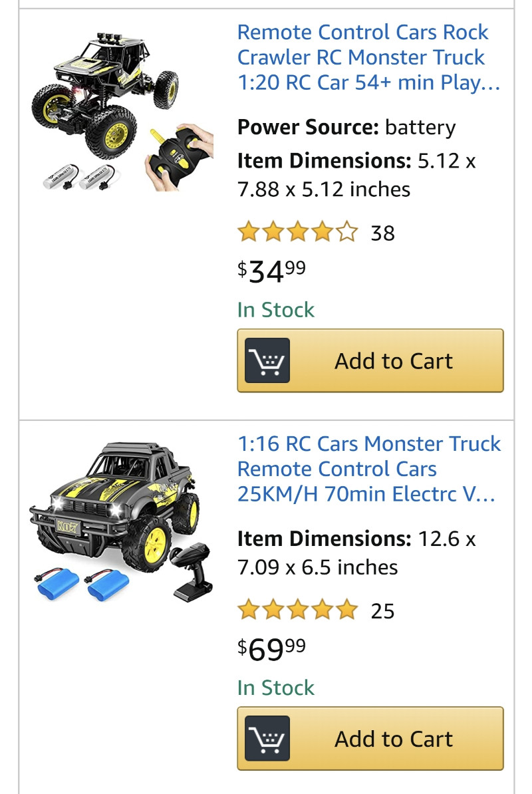Click the four-star rating icons of Rock Crawler

coord(298,232)
